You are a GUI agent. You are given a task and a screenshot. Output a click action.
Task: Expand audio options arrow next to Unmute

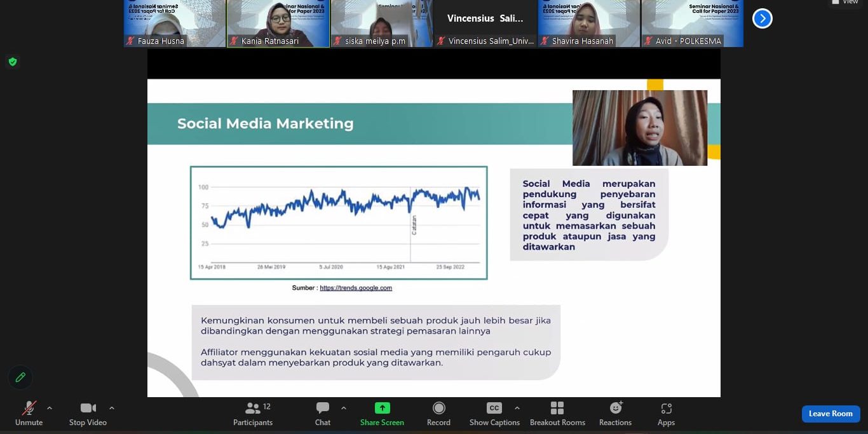[x=50, y=408]
